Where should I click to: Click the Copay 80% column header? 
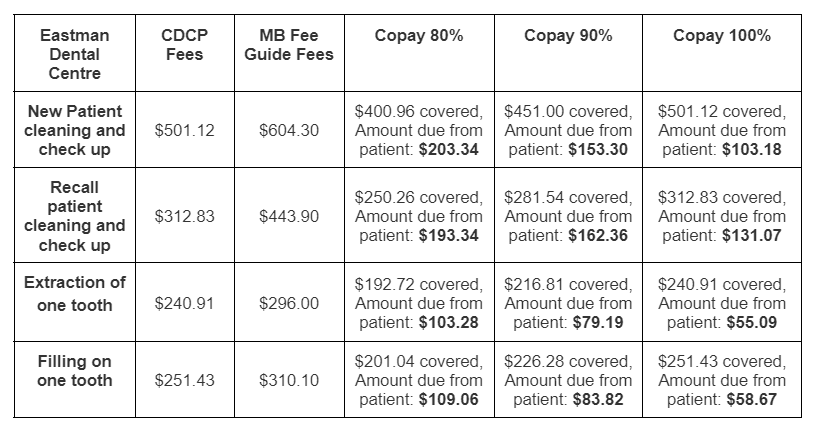(419, 36)
